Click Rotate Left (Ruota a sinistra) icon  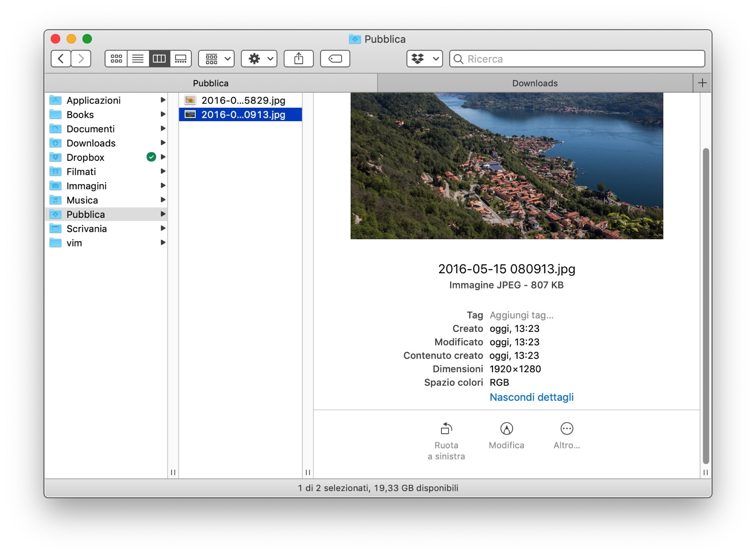coord(446,428)
